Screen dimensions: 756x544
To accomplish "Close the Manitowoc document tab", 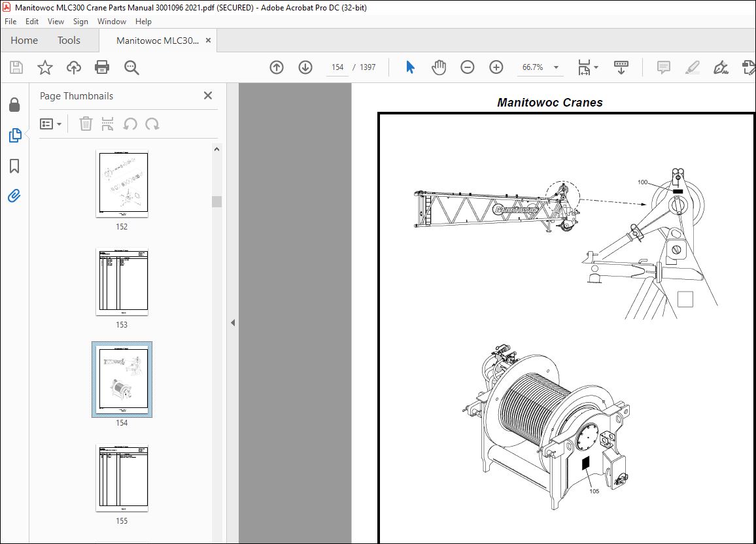I will coord(208,41).
